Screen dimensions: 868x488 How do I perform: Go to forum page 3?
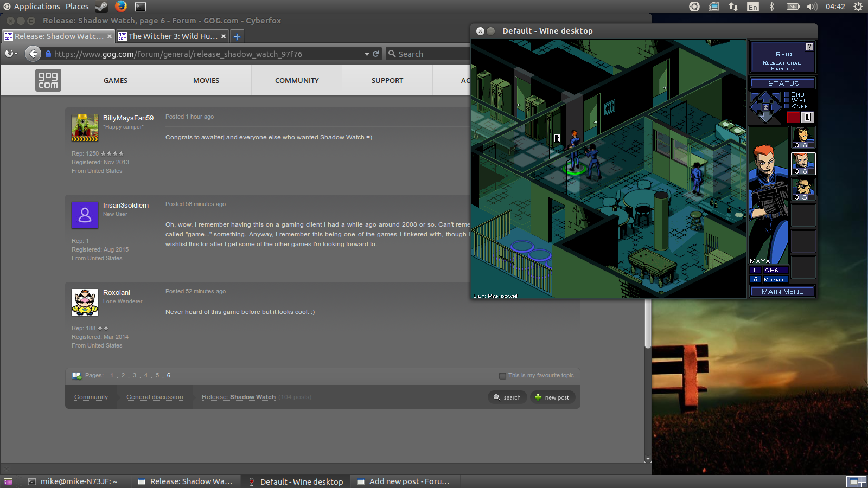click(x=135, y=375)
